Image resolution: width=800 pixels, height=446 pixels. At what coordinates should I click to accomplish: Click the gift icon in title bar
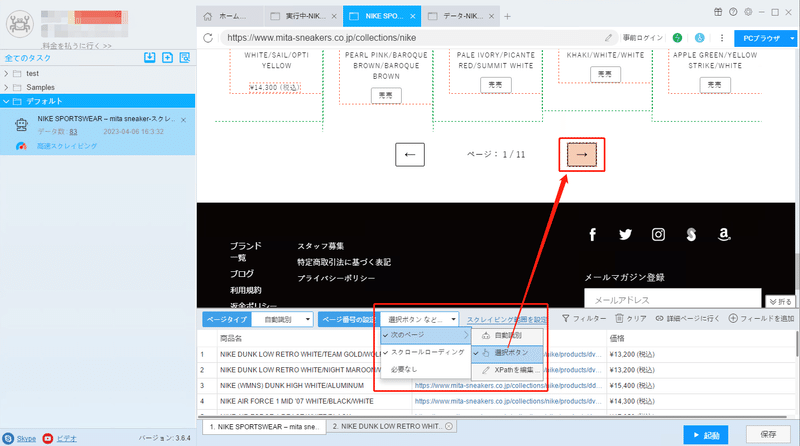click(718, 12)
